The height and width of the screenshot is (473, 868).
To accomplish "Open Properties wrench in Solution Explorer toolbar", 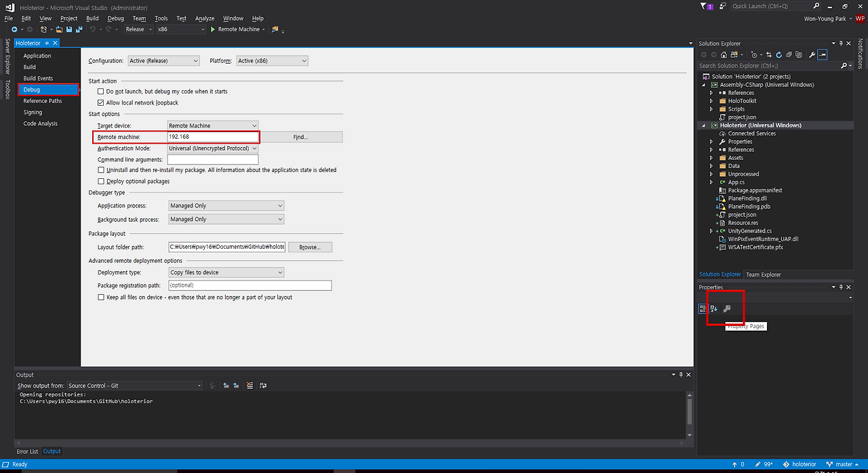I will [812, 54].
